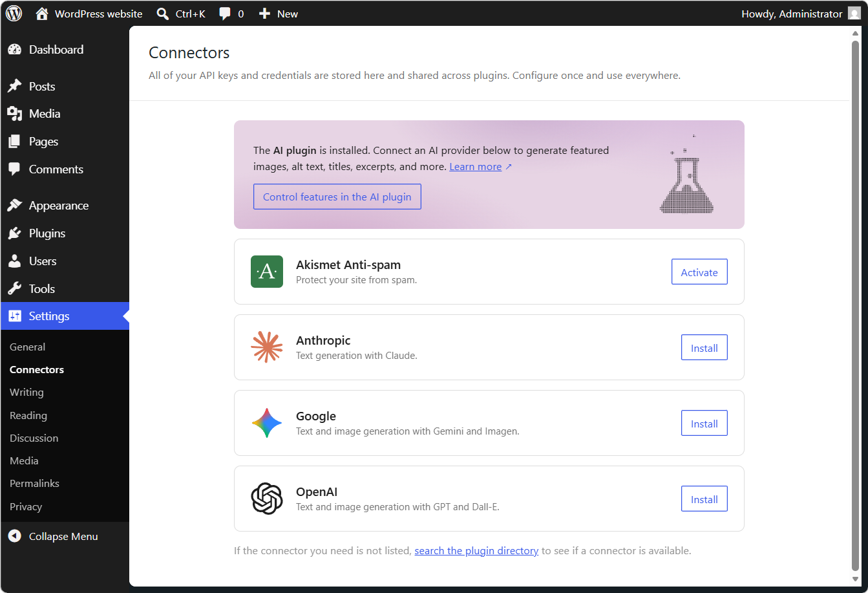
Task: Click the Users person icon
Action: (x=14, y=261)
